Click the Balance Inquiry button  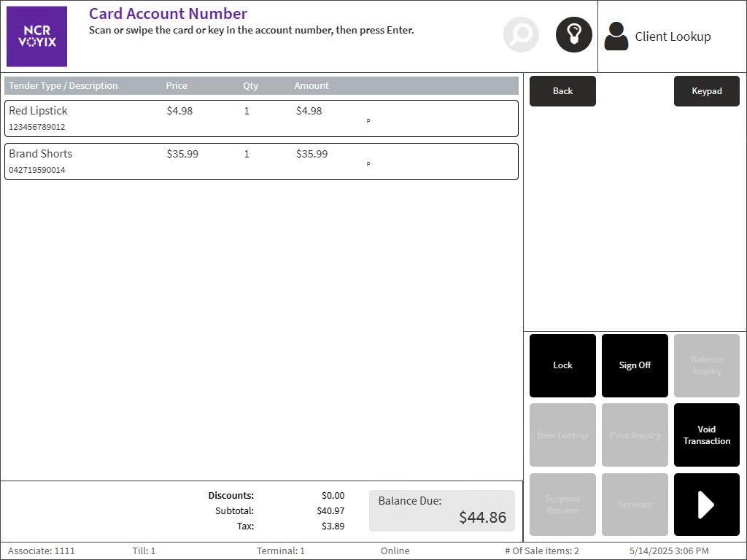706,365
